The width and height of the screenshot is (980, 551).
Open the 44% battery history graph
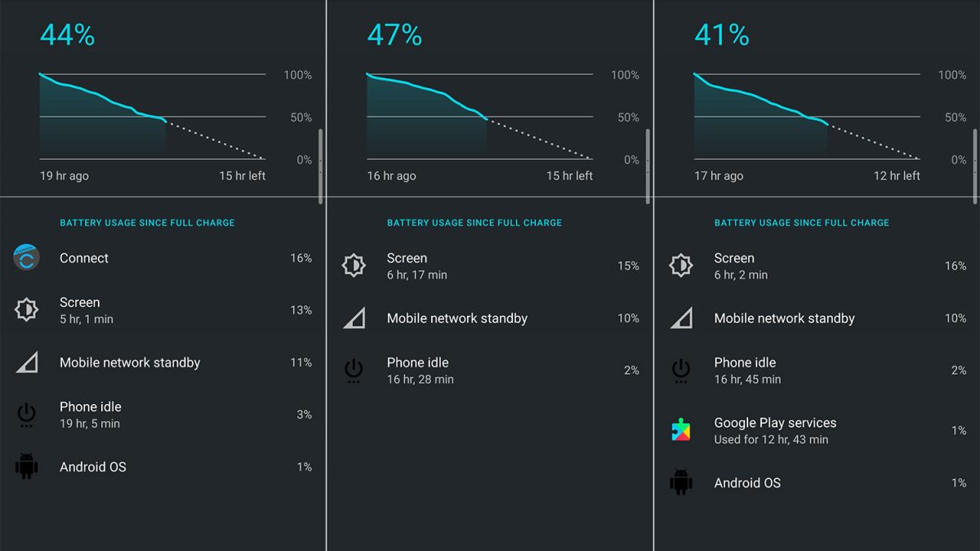(152, 117)
